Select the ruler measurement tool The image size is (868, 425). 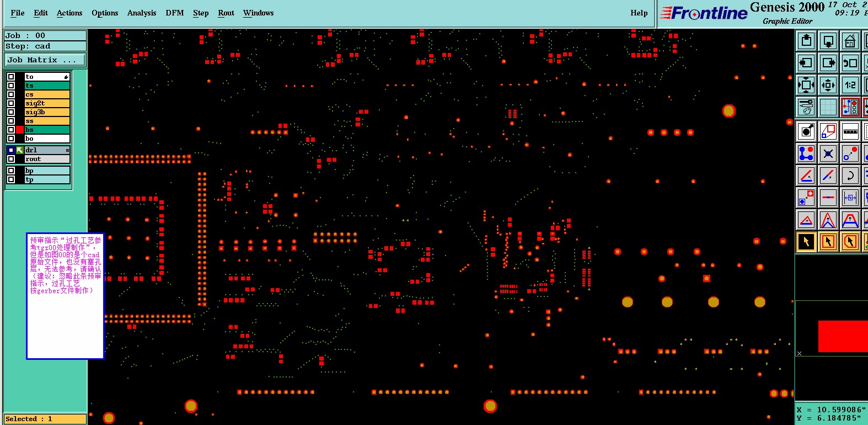(x=850, y=131)
